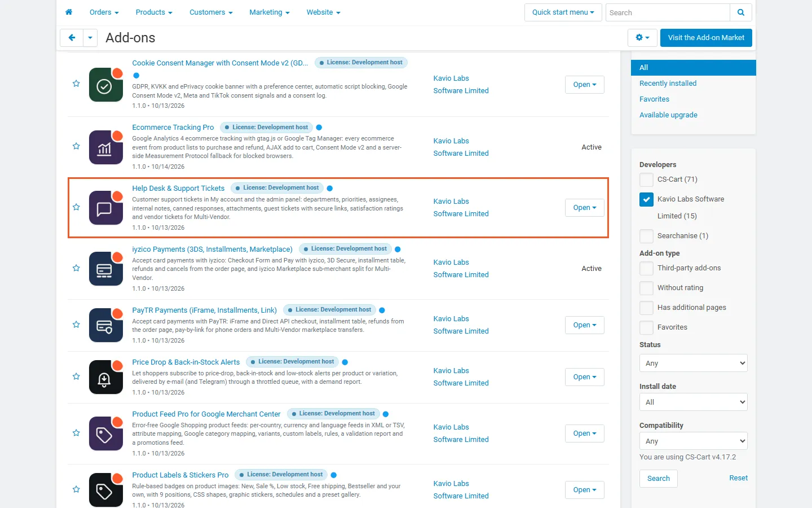This screenshot has height=508, width=812.
Task: Favorite Product Feed Pro star icon
Action: (76, 433)
